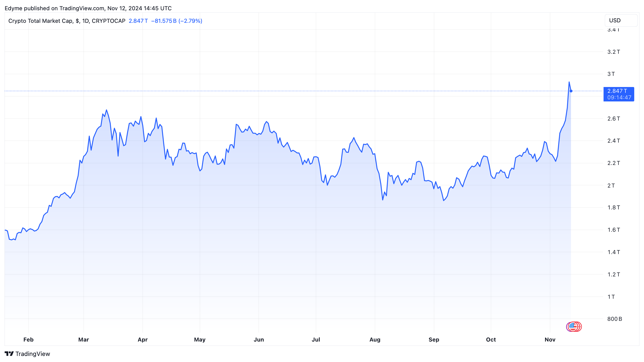Select the Oct label on the time axis

(491, 339)
